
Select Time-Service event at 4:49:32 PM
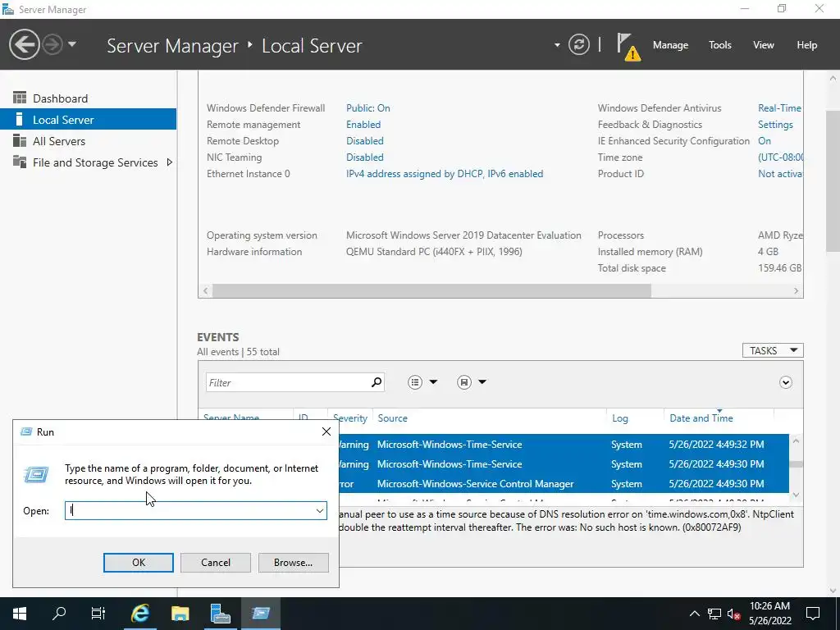(x=564, y=444)
